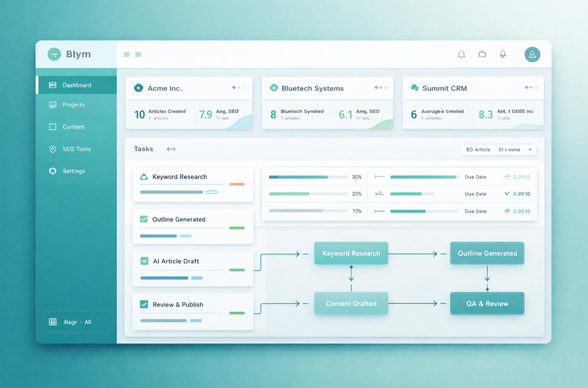Viewport: 588px width, 388px height.
Task: Open the folder icon in header
Action: 482,54
